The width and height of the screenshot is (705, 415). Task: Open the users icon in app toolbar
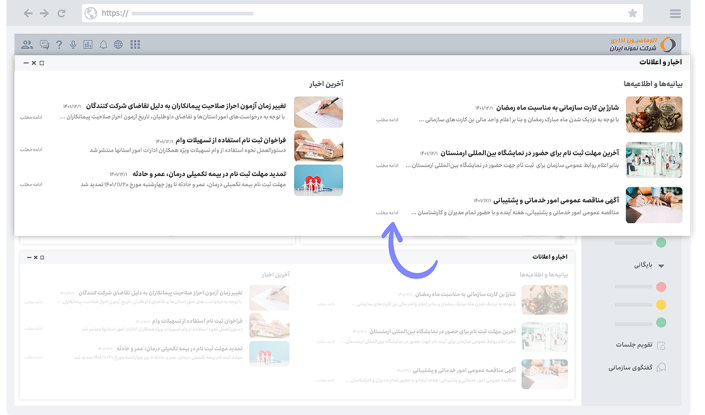[x=27, y=45]
